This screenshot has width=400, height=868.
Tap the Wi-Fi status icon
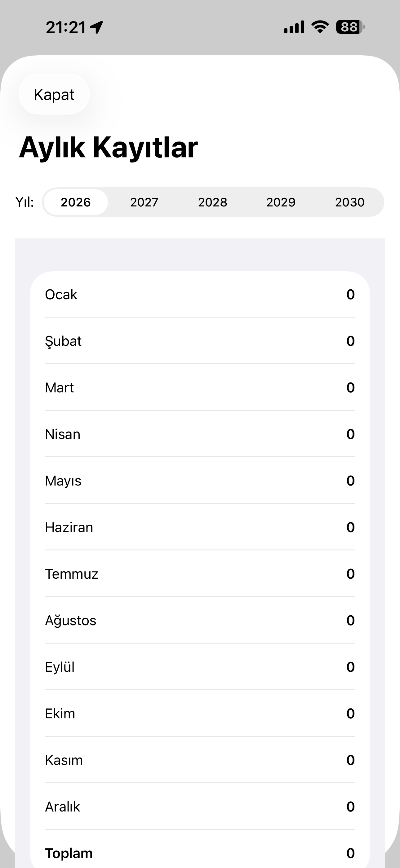(x=320, y=27)
